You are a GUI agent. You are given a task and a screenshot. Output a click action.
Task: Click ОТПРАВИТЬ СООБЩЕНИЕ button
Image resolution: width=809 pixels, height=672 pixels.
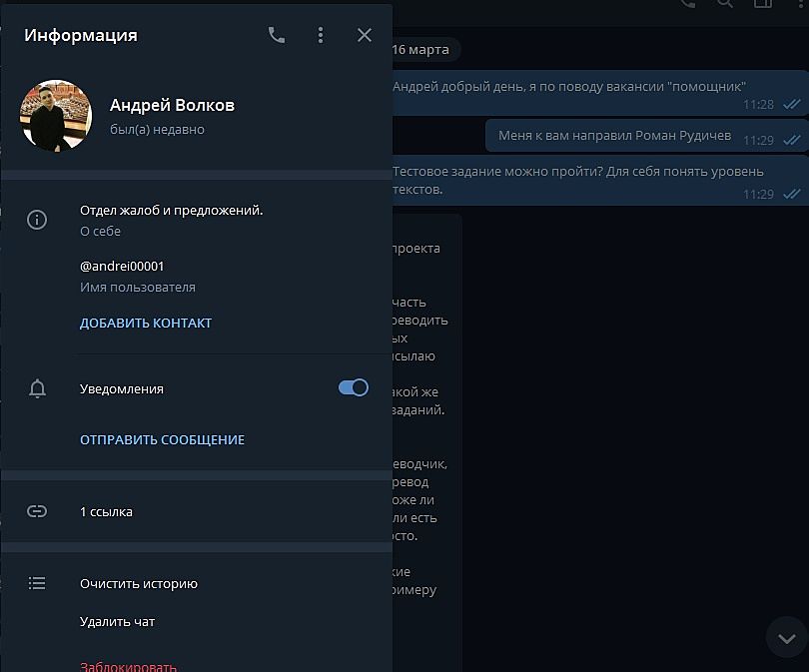[162, 439]
